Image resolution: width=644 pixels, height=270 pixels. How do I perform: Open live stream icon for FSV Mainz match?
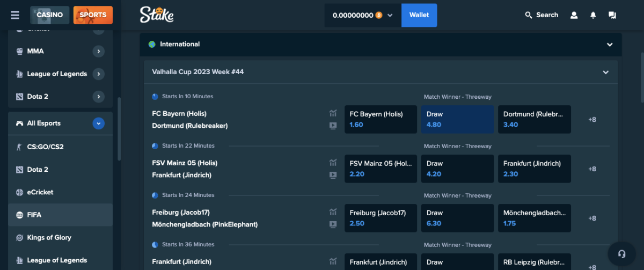[333, 175]
